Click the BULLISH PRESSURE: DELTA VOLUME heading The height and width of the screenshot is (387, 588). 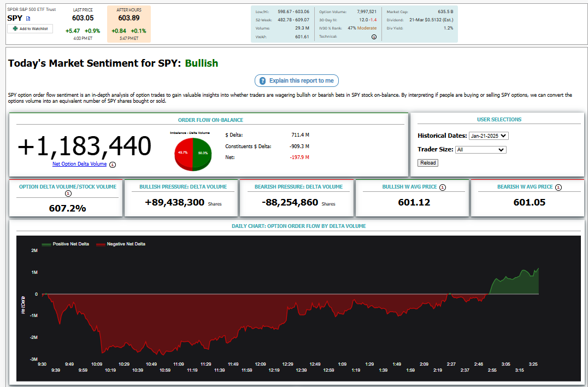point(183,187)
